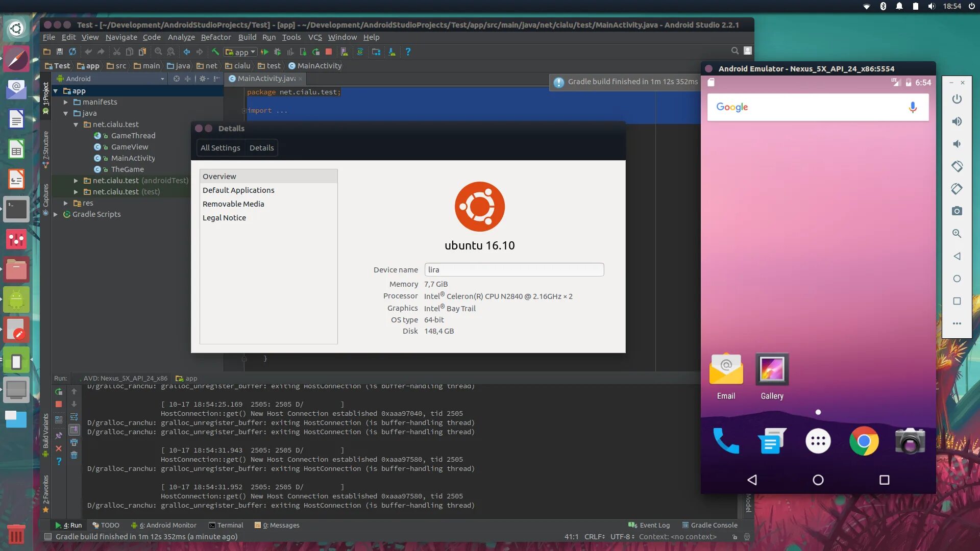Open the app run configuration dropdown
Viewport: 980px width, 551px height.
click(x=241, y=52)
